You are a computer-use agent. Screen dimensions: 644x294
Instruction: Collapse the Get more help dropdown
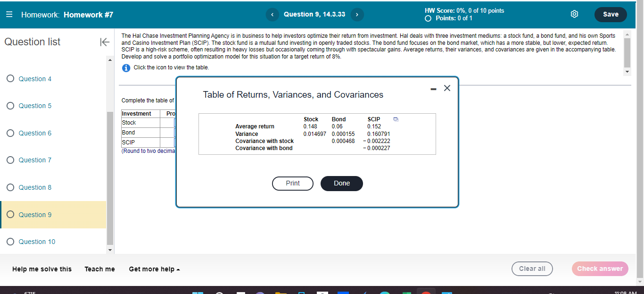tap(154, 269)
